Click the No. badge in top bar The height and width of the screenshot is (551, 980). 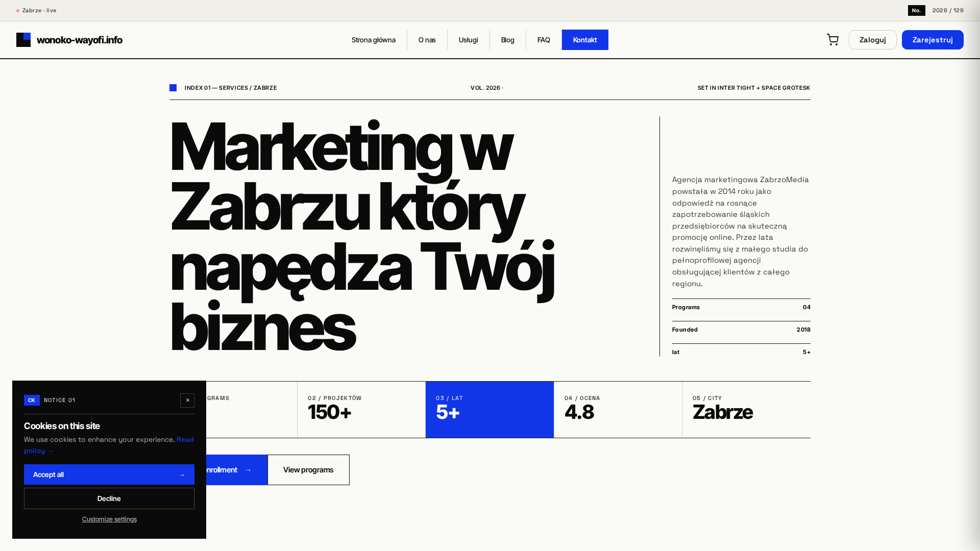click(x=917, y=10)
